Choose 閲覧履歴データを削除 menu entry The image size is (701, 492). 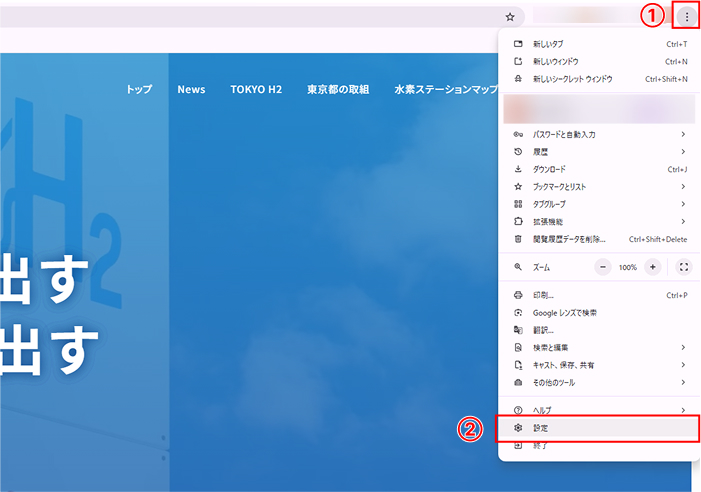pos(599,239)
